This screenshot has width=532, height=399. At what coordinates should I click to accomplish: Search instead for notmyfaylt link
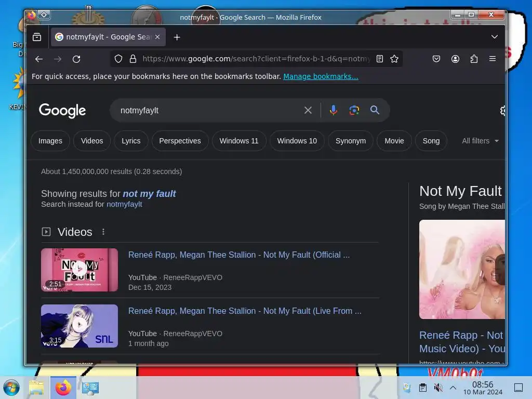pyautogui.click(x=124, y=204)
